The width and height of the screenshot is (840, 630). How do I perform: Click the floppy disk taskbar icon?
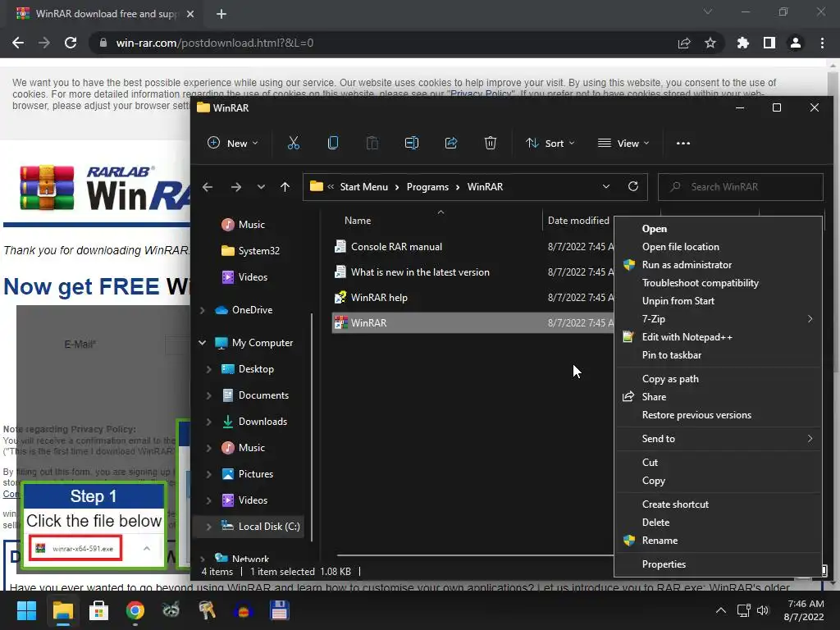[280, 610]
